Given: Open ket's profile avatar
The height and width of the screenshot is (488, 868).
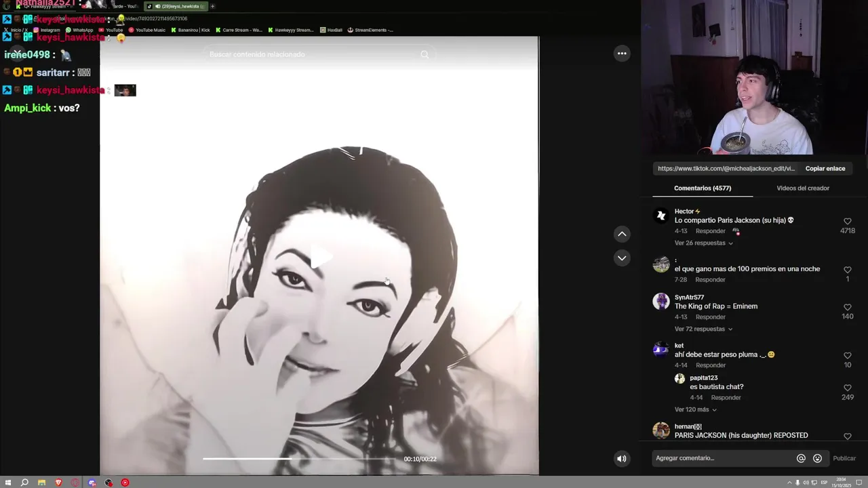Looking at the screenshot, I should (x=661, y=350).
